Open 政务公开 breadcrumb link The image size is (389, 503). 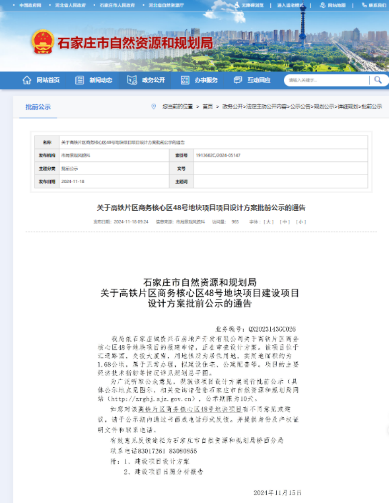pos(232,106)
